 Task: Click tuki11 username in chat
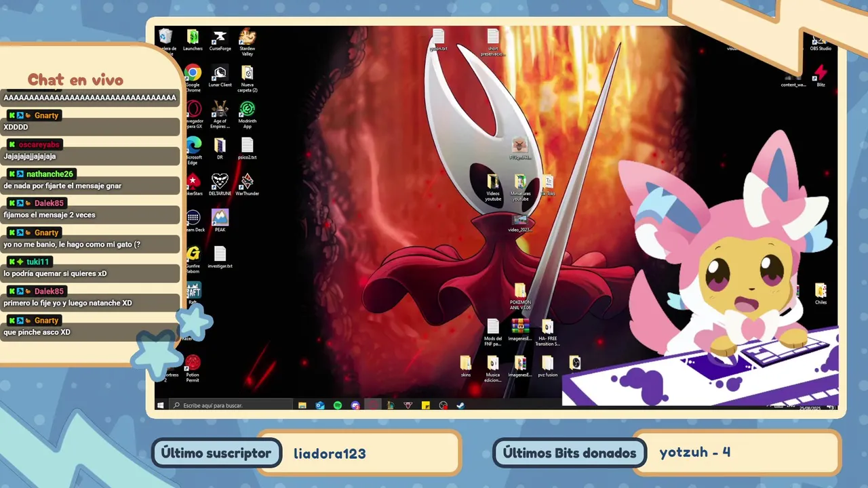[38, 262]
